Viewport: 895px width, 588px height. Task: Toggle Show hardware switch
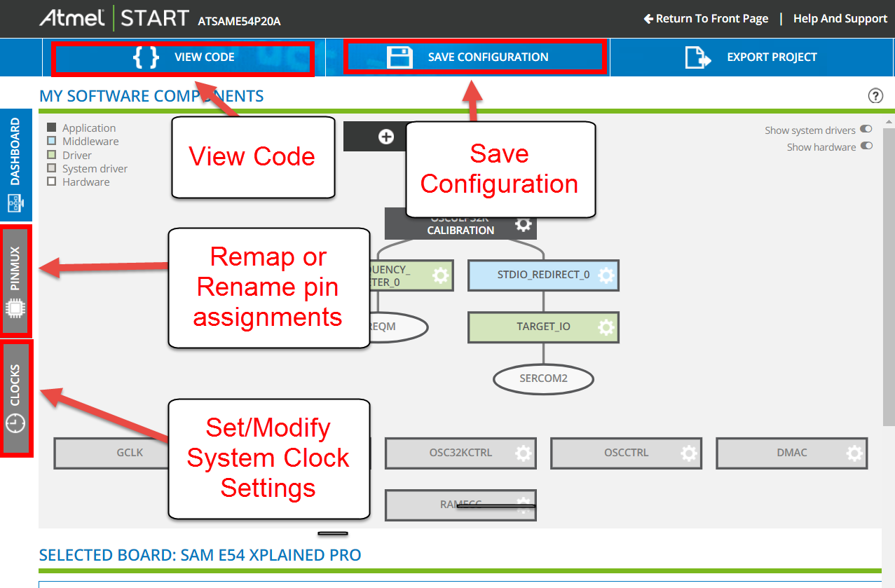[x=866, y=146]
